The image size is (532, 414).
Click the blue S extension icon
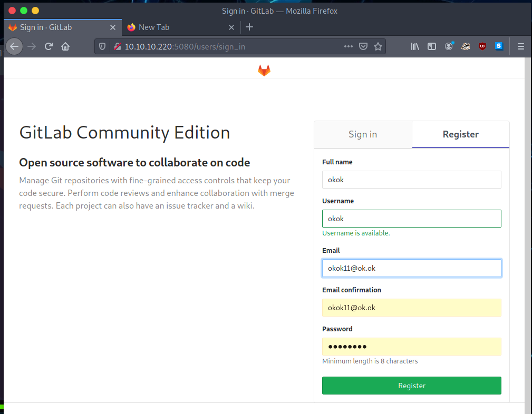pyautogui.click(x=499, y=46)
